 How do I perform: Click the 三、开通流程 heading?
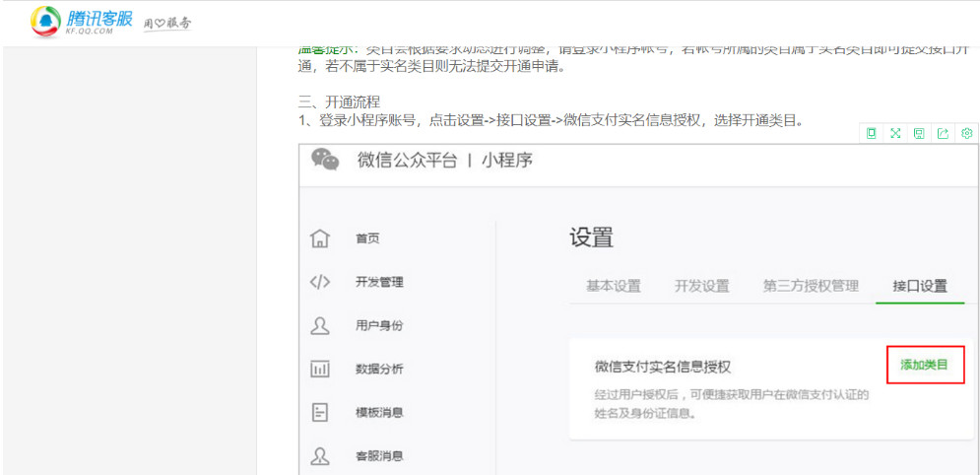(x=339, y=102)
